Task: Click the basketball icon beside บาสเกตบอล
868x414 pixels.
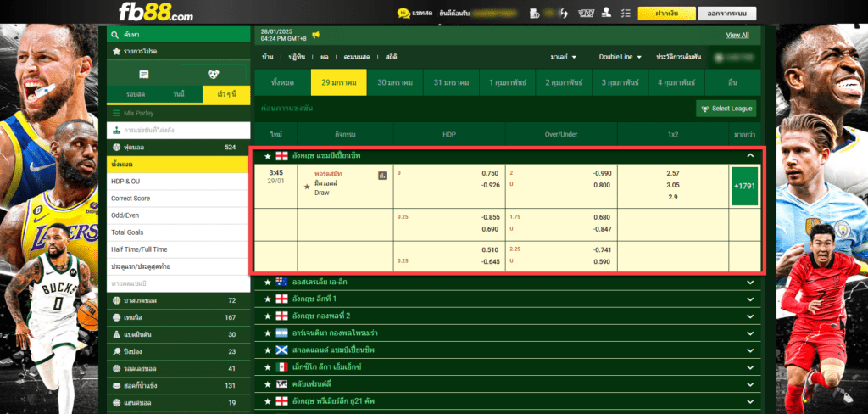Action: [116, 300]
